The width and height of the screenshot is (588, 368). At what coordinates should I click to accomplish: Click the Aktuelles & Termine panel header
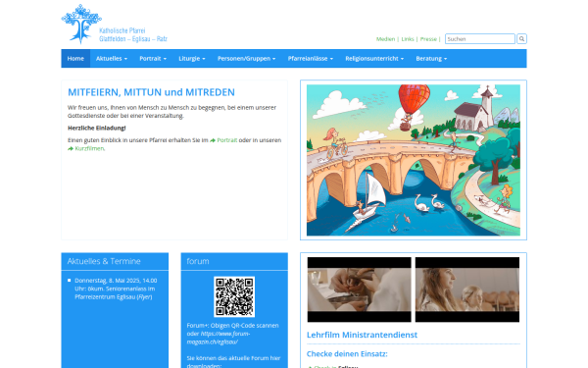click(x=115, y=261)
